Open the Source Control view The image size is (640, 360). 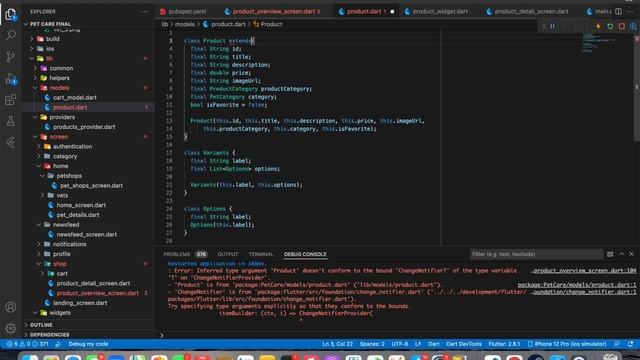pyautogui.click(x=11, y=57)
